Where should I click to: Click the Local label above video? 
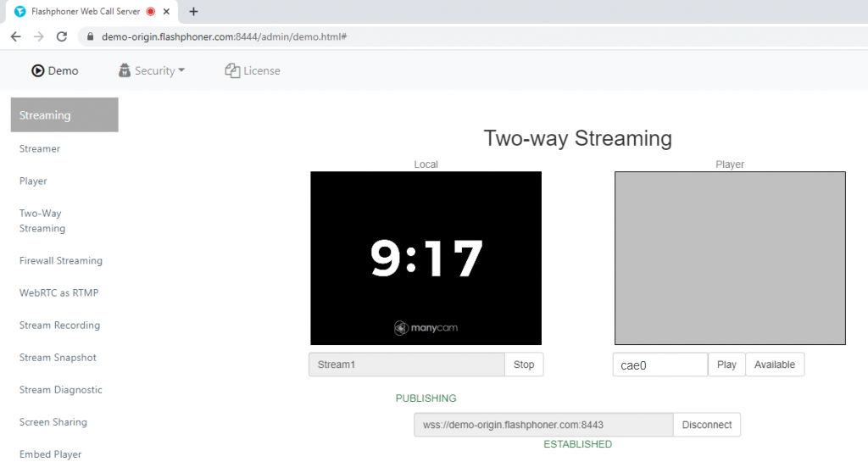(x=426, y=164)
